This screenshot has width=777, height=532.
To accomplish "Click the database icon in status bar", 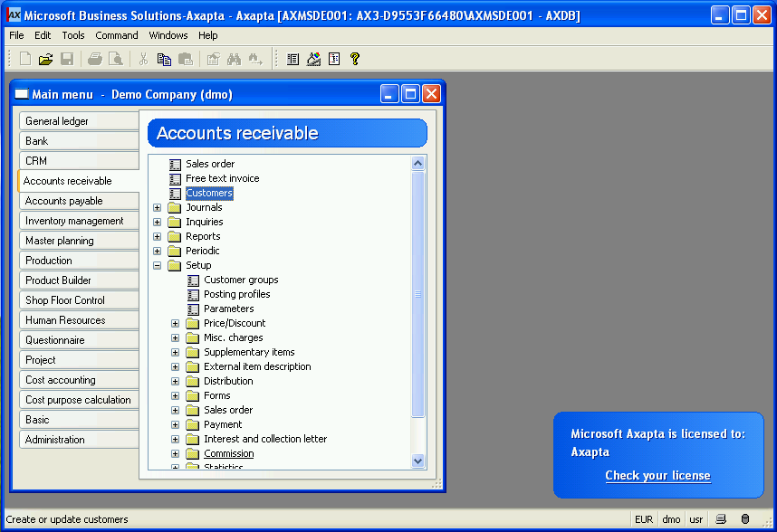I will pos(745,518).
